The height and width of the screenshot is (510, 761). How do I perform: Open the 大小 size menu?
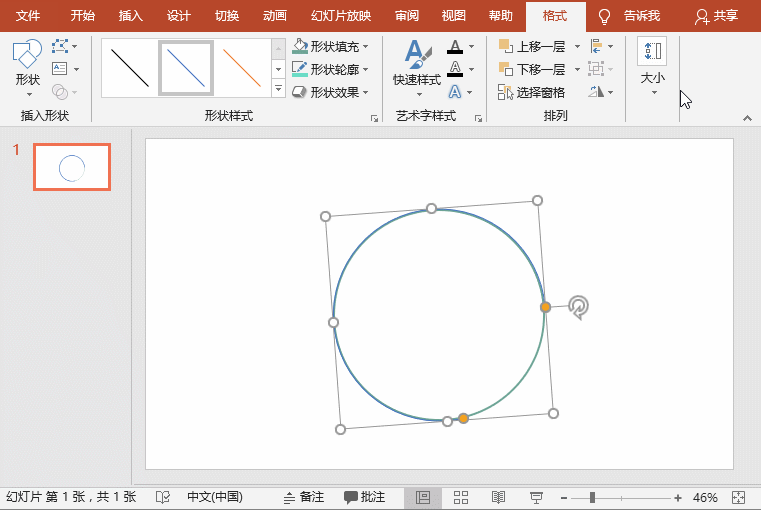(x=652, y=66)
